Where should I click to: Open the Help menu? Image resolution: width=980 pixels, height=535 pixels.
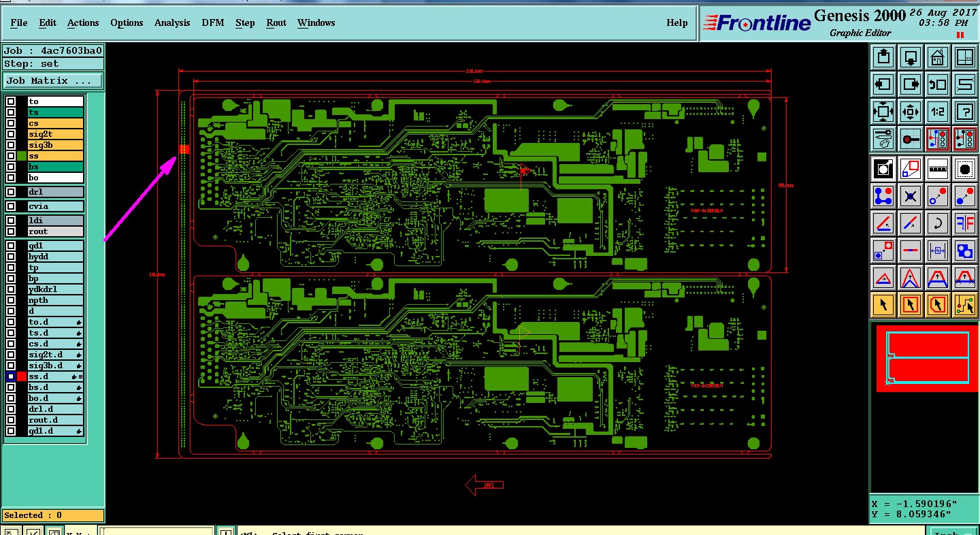(676, 22)
